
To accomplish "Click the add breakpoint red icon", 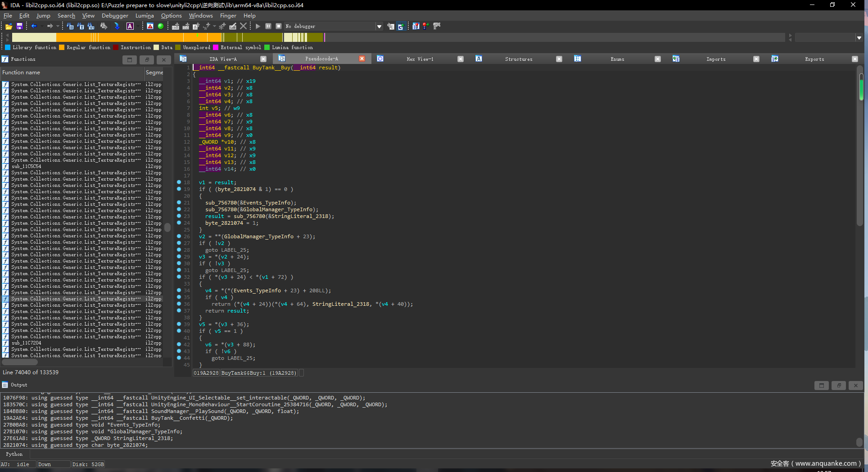I will pos(425,26).
